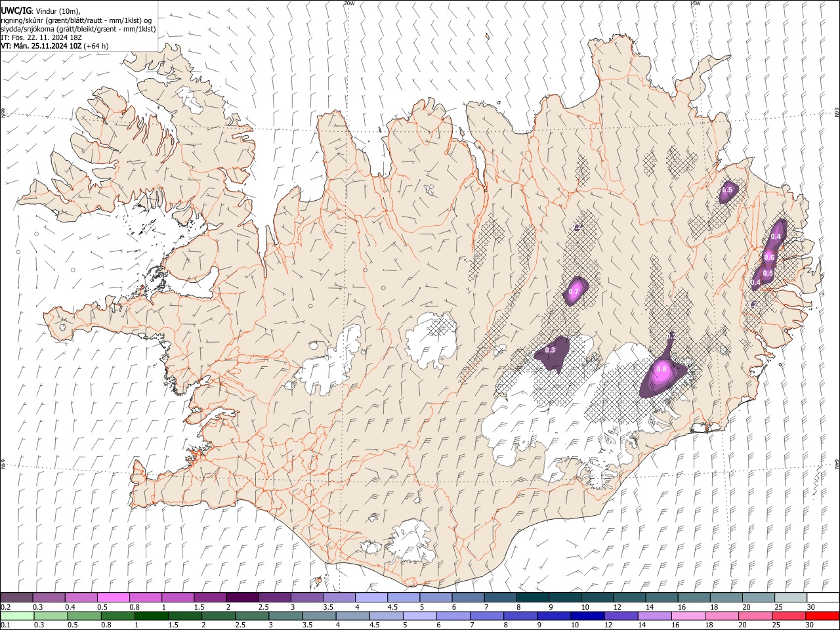Click the 0.7 snowfall value on the map
840x630 pixels.
coord(574,291)
